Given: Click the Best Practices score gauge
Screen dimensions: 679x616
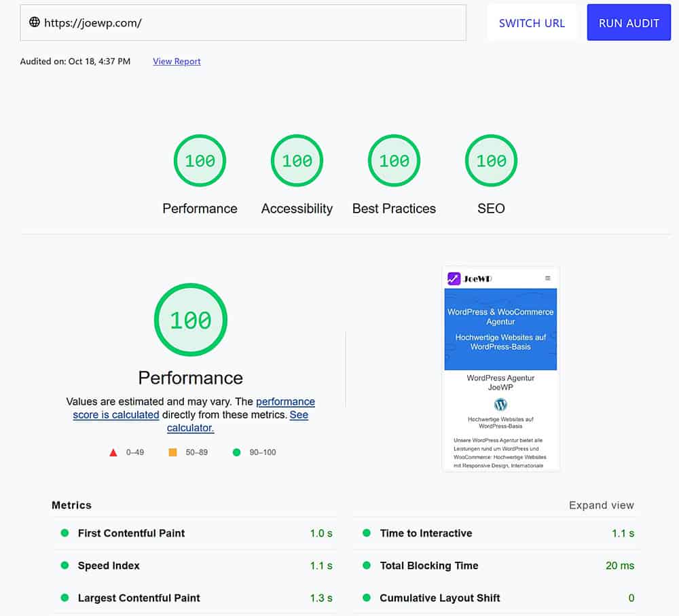Looking at the screenshot, I should pos(394,161).
